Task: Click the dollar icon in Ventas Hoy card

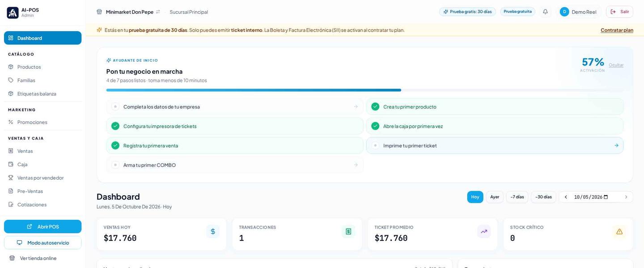Action: (213, 231)
